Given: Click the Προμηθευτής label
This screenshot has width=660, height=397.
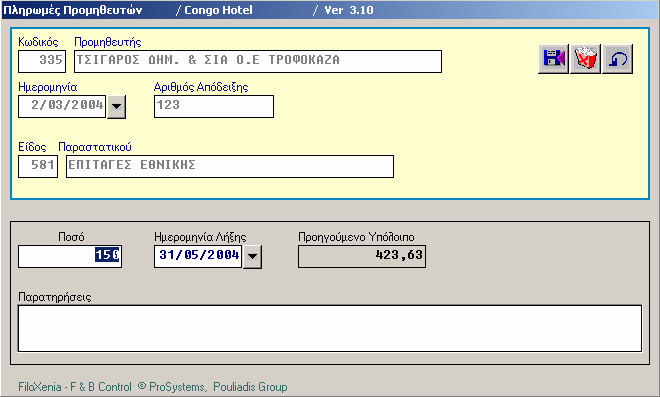Looking at the screenshot, I should click(x=108, y=42).
